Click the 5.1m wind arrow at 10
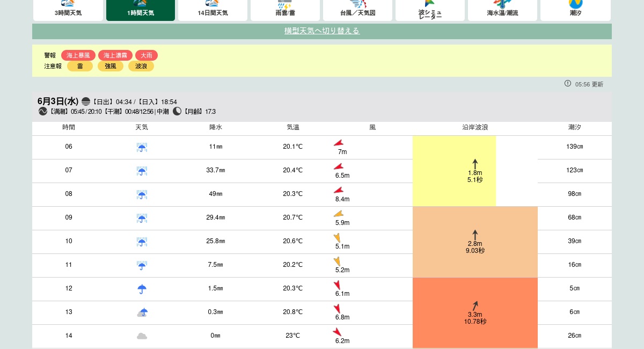The width and height of the screenshot is (644, 349). [x=337, y=238]
